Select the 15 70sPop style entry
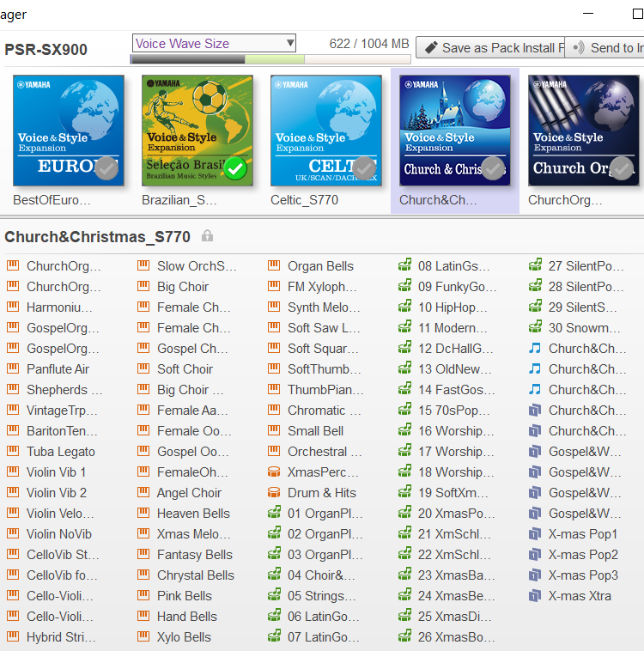 click(x=445, y=411)
